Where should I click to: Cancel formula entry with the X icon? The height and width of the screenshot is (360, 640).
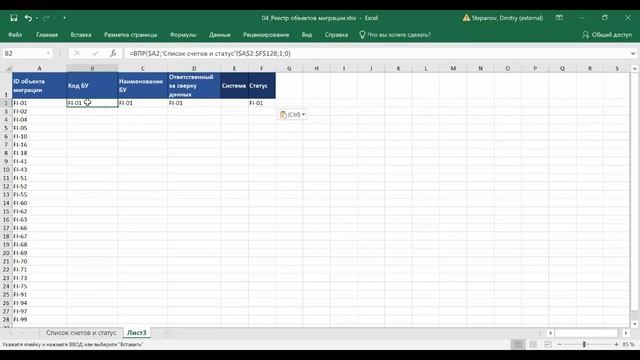click(77, 53)
